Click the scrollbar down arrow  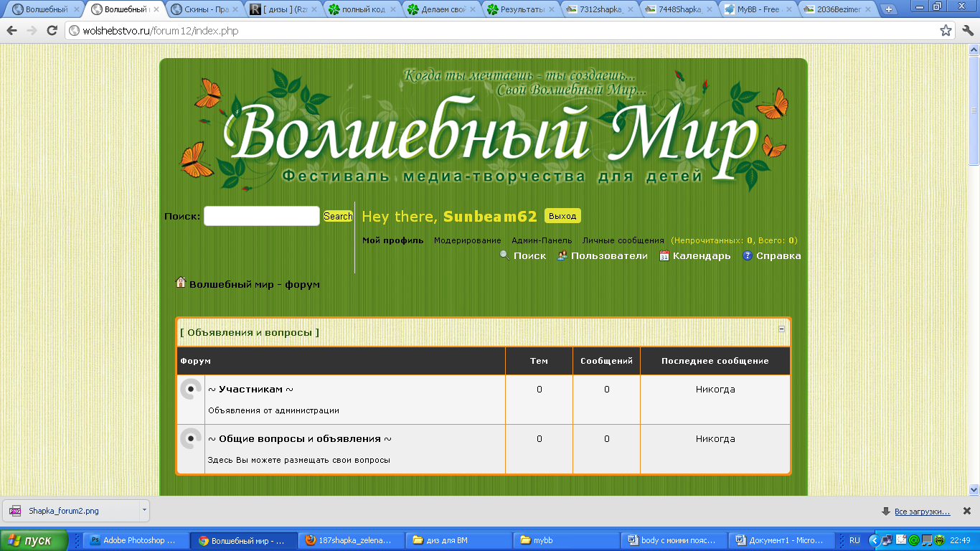974,490
